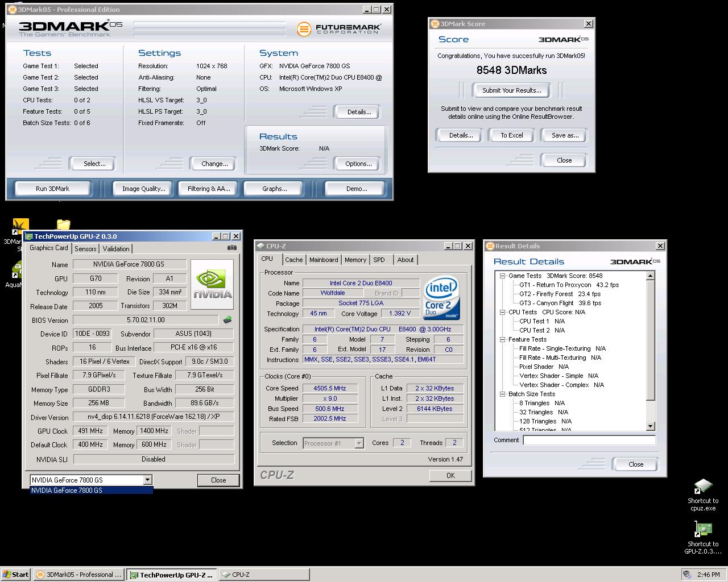Click Result Details scrollbar down arrow
728x582 pixels.
650,426
